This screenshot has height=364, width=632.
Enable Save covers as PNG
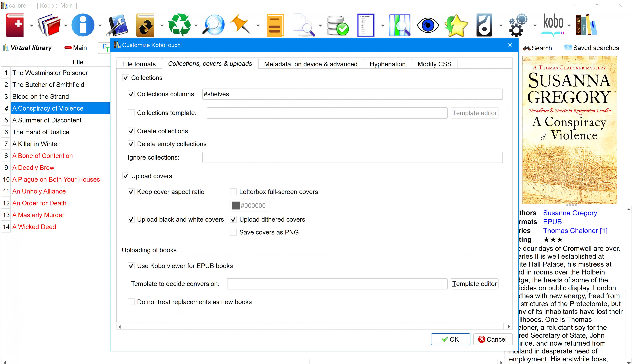[233, 232]
